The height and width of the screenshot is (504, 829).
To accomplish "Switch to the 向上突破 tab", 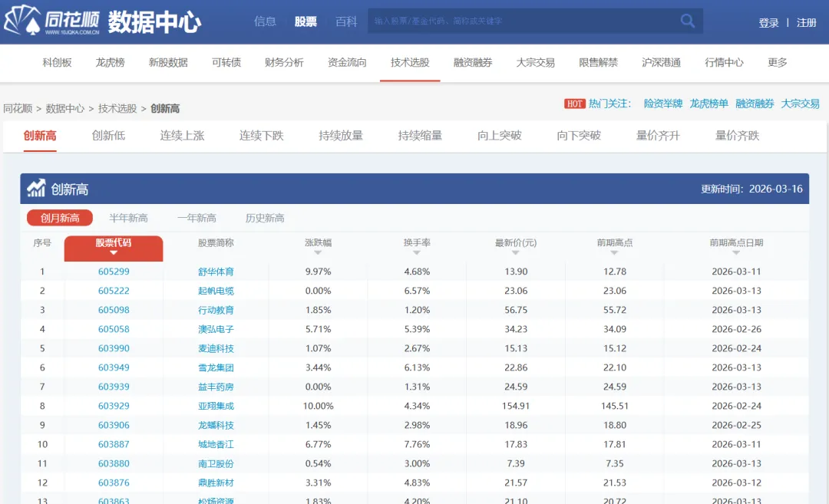I will click(499, 136).
